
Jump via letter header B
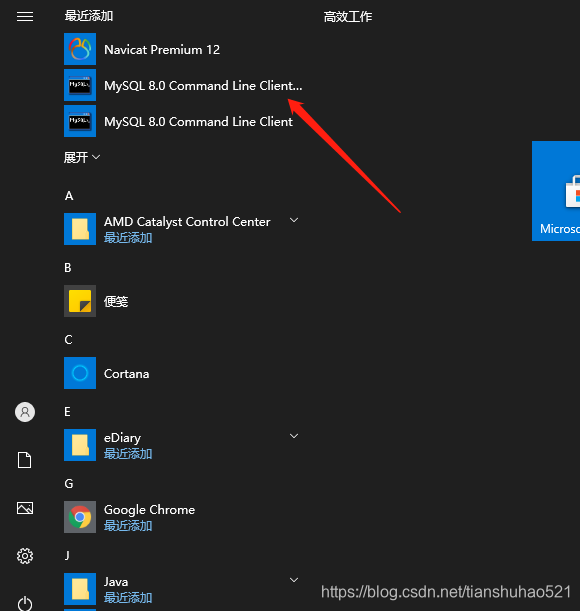click(x=68, y=268)
